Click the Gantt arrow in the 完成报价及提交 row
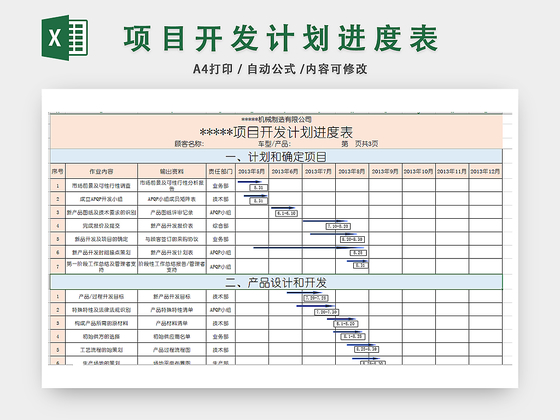Screen dimensions: 560x420 pyautogui.click(x=325, y=221)
